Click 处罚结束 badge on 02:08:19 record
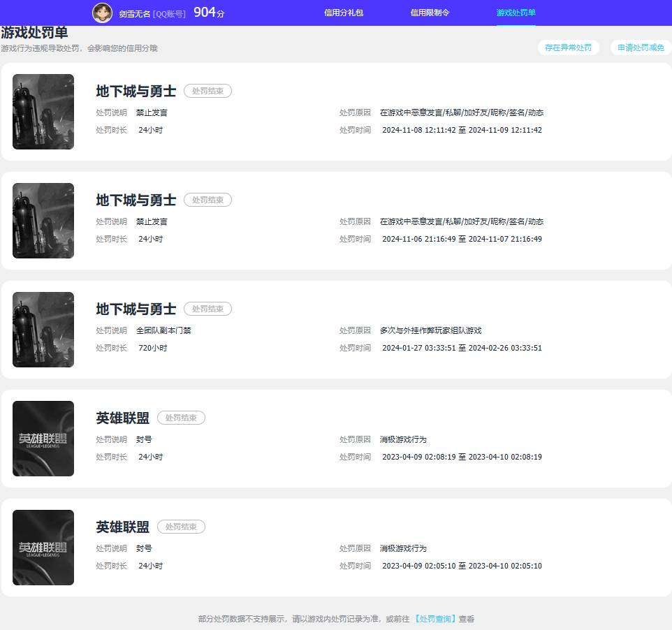Screen dimensions: 672x630 (182, 418)
